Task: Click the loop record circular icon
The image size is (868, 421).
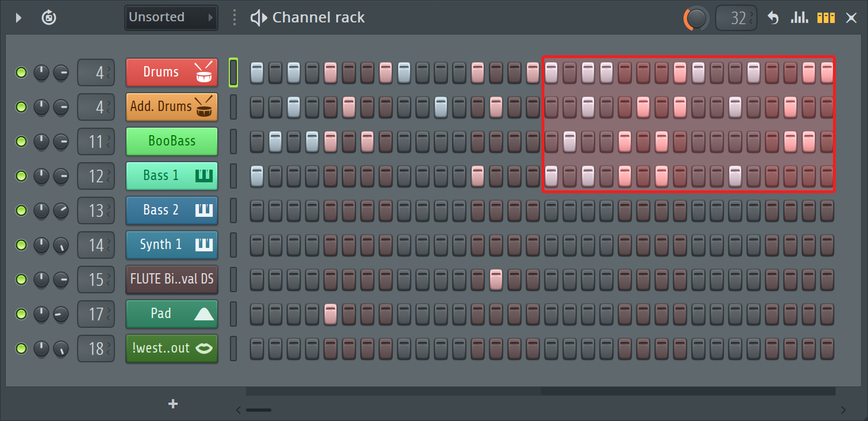Action: point(49,17)
